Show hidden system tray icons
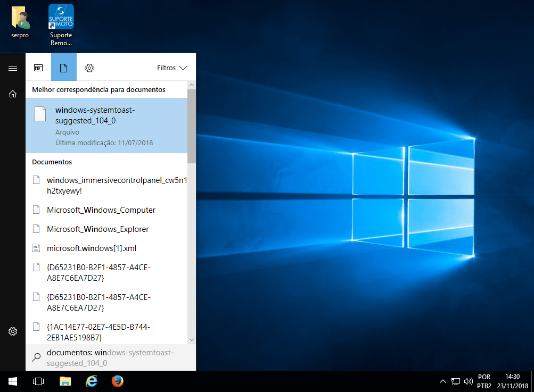 442,381
